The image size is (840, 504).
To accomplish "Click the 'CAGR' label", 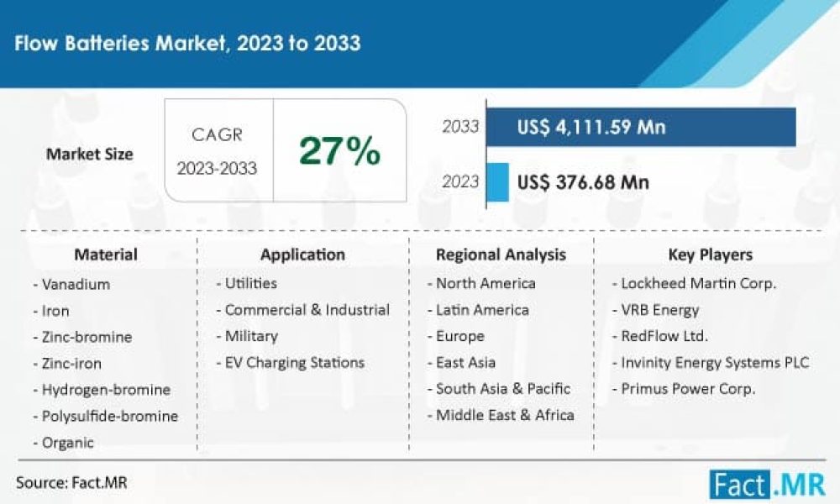I will (x=217, y=134).
